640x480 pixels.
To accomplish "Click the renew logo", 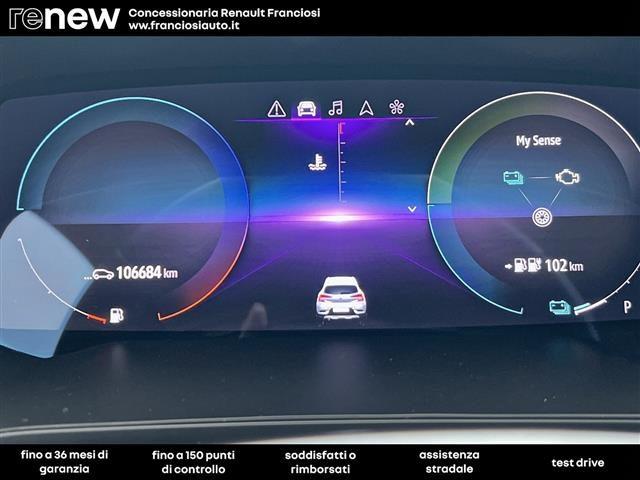I will point(64,18).
